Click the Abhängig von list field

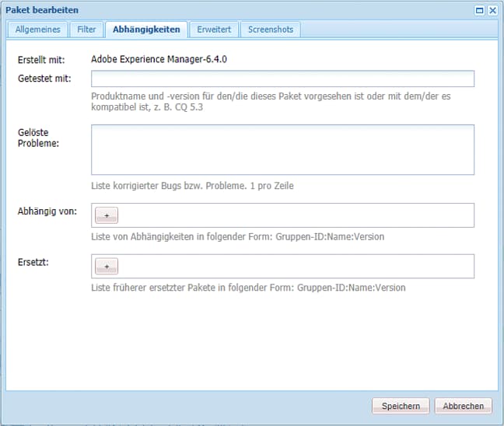(282, 215)
